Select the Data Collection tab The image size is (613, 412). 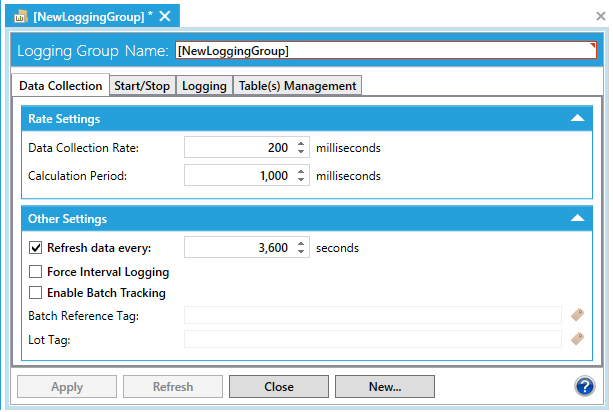[61, 86]
